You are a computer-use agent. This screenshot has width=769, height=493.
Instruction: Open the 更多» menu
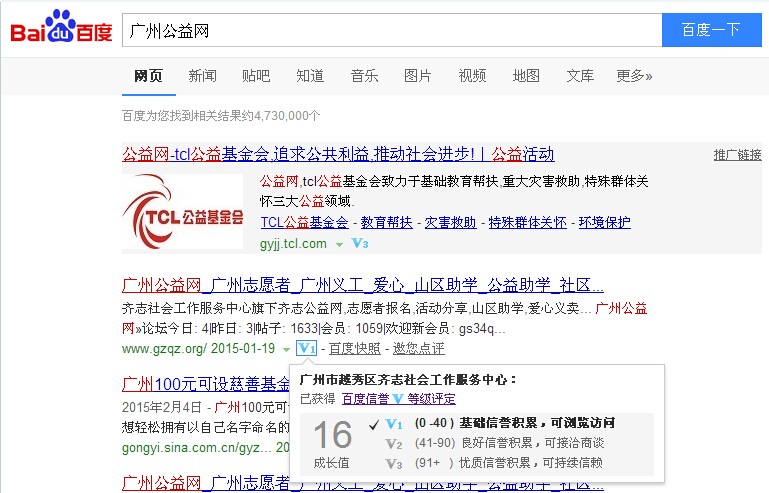pos(634,76)
